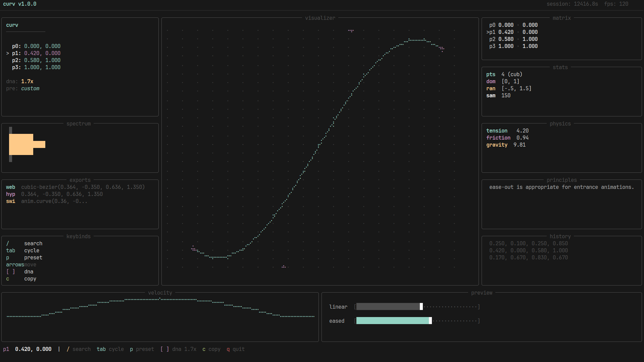644x362 pixels.
Task: Click the p1 0.420, 0.000 status readout
Action: (x=27, y=349)
